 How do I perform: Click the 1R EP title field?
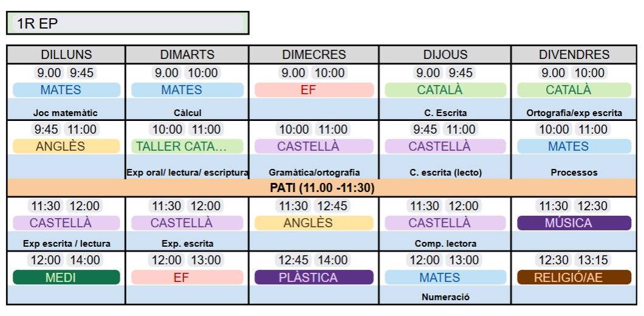click(127, 24)
